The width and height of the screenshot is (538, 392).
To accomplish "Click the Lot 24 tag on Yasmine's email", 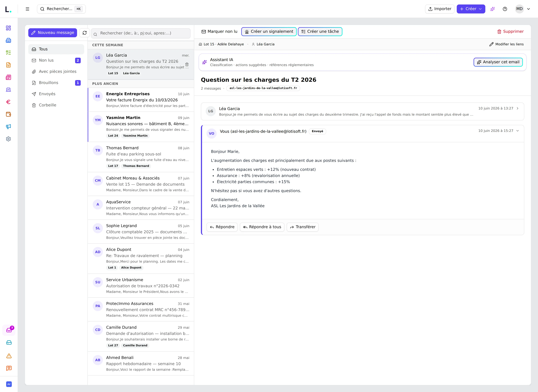I will click(113, 136).
